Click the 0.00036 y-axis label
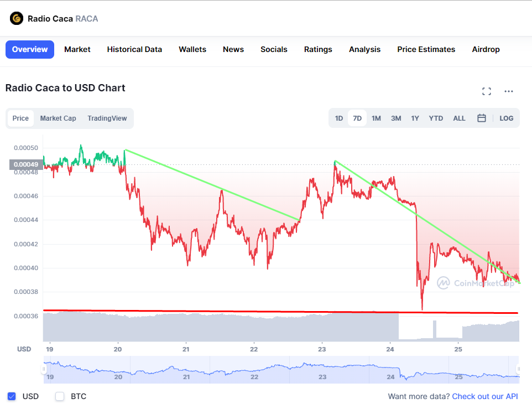532x419 pixels. point(26,316)
